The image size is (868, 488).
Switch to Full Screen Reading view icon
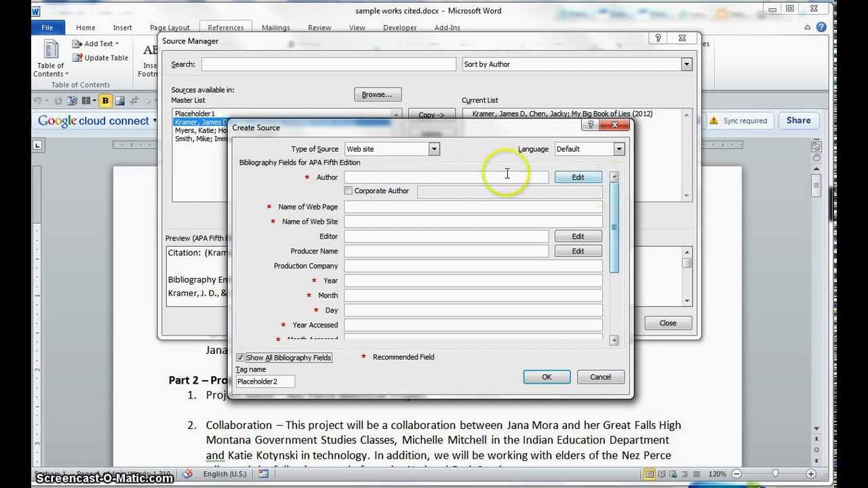click(663, 474)
